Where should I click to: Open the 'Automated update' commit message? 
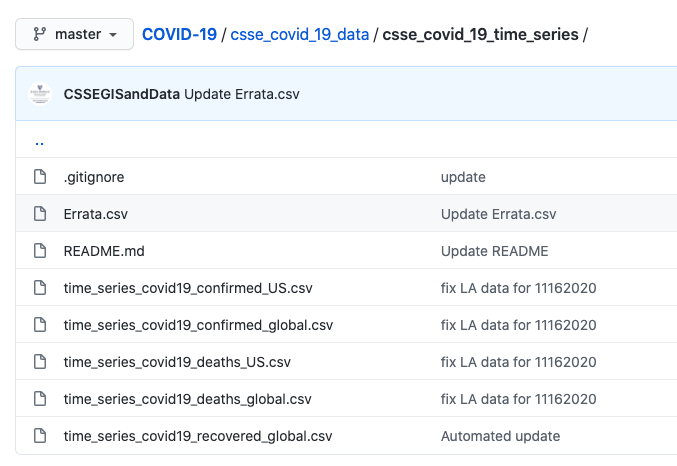[500, 436]
